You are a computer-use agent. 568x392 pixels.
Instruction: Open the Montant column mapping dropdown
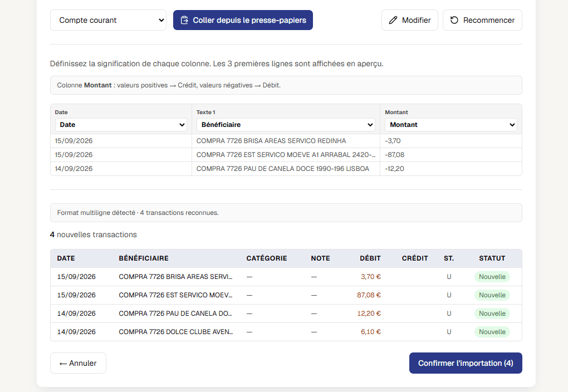click(x=451, y=125)
